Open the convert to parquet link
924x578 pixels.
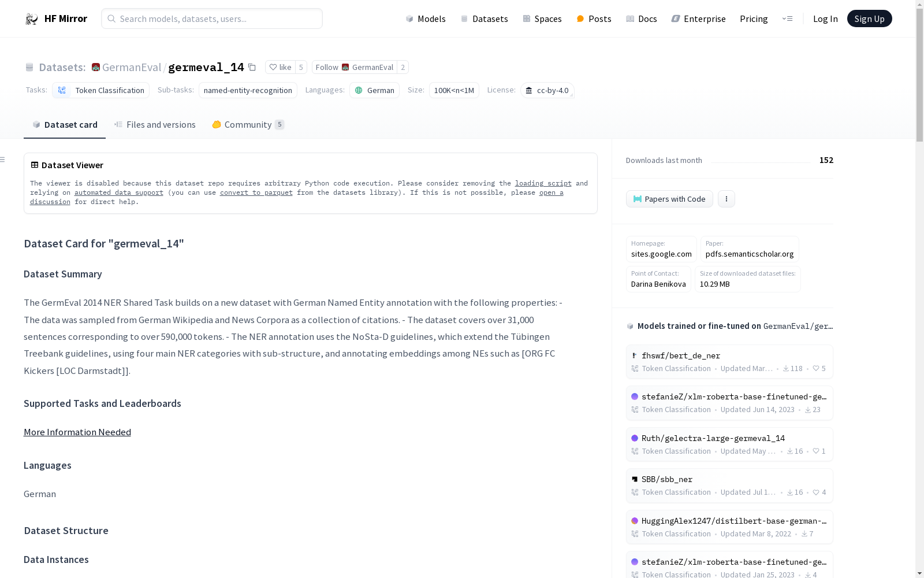256,192
